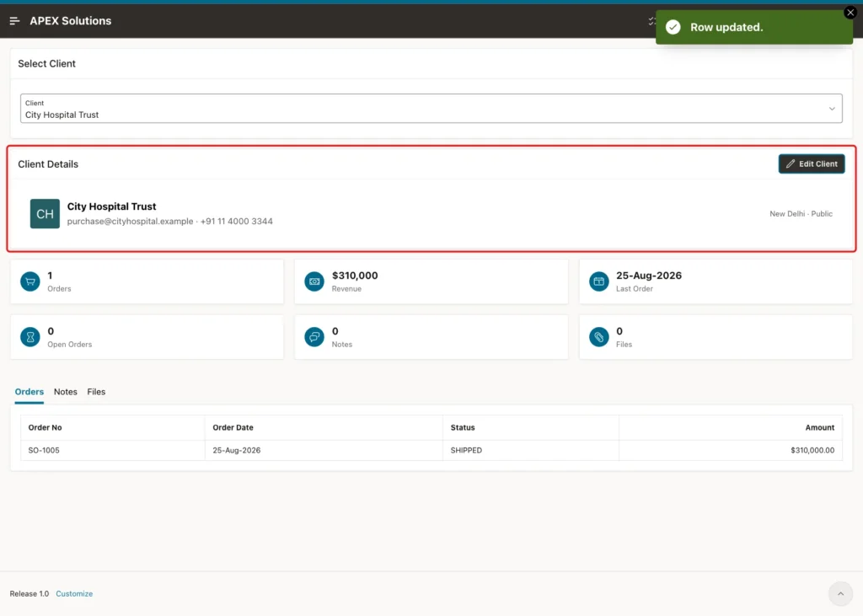Click the $310,000 Revenue value

(x=355, y=276)
